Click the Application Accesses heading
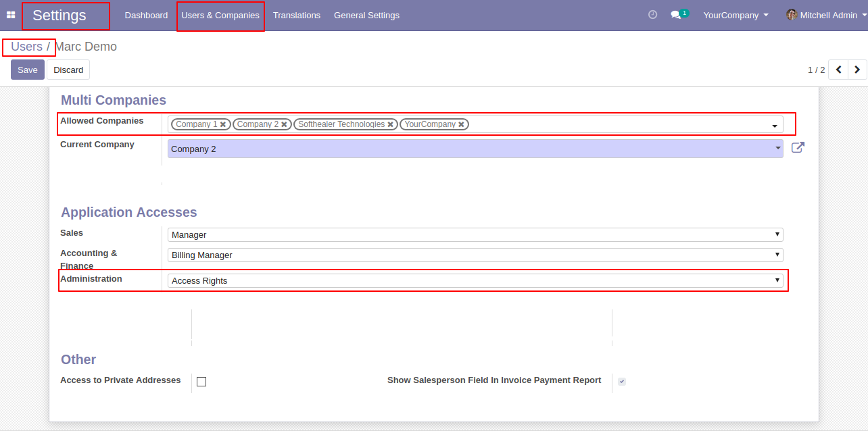Viewport: 868px width, 431px height. (129, 212)
